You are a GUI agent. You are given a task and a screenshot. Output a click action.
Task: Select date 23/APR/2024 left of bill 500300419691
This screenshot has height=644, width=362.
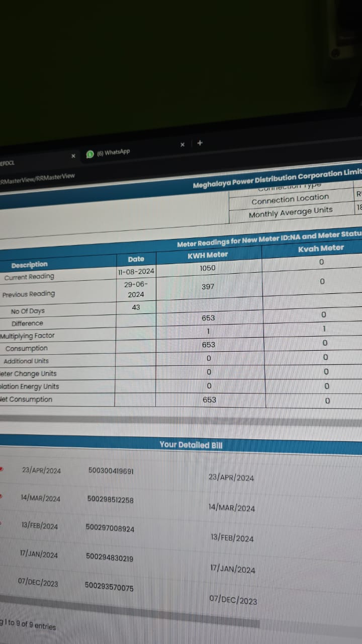point(41,470)
